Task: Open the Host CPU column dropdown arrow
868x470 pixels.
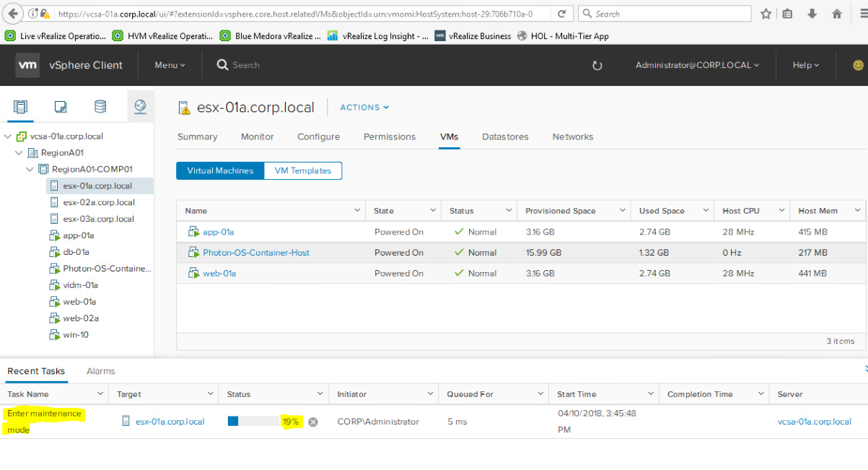Action: (781, 211)
